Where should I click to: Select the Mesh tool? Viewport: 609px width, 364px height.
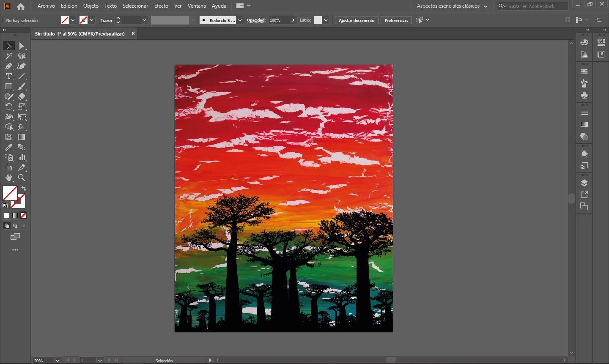(8, 137)
